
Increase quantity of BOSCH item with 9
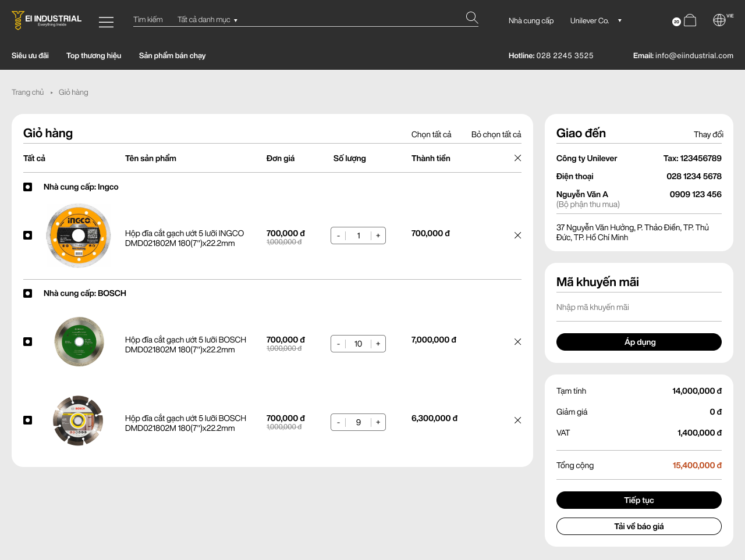[378, 422]
